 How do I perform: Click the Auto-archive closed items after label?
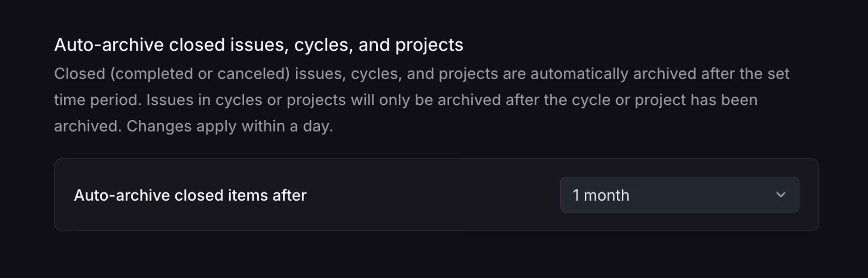(191, 195)
